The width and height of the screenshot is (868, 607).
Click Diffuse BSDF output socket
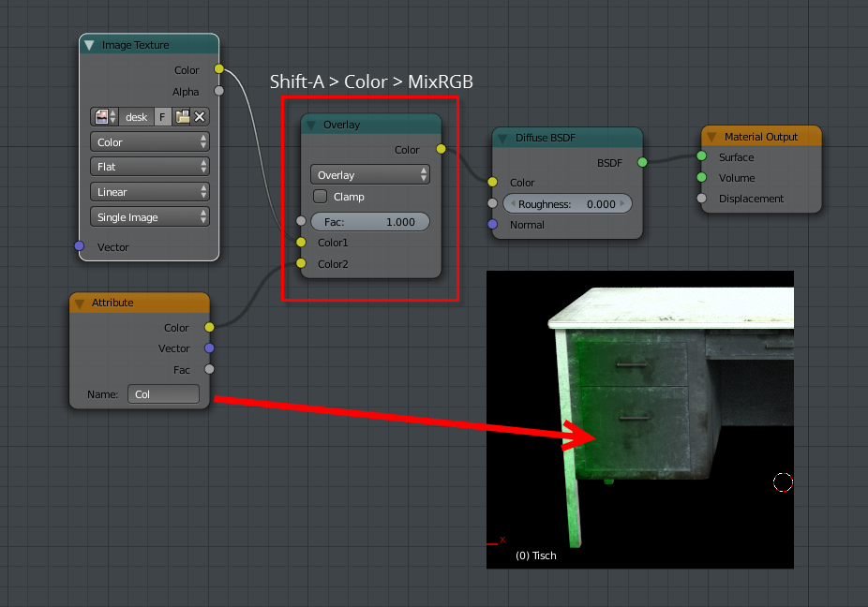642,162
